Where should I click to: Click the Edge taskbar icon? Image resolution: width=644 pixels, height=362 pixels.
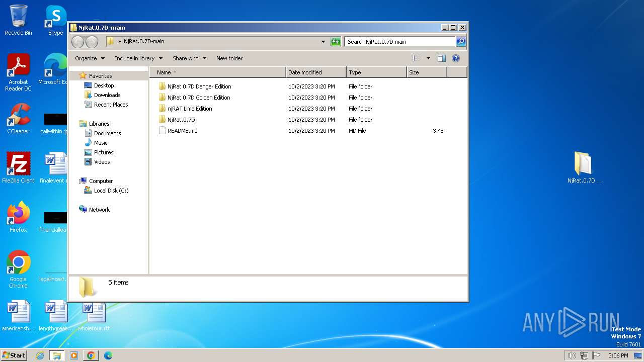point(108,355)
